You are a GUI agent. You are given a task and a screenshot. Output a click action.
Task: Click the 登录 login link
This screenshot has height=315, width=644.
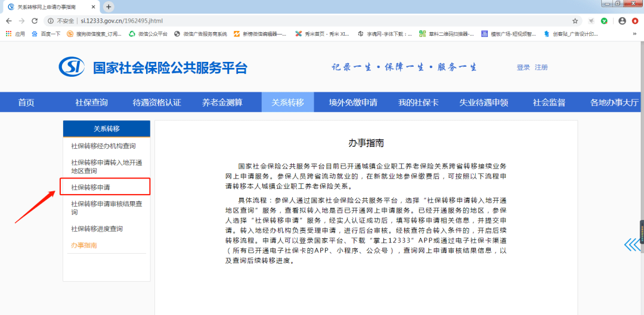click(524, 68)
